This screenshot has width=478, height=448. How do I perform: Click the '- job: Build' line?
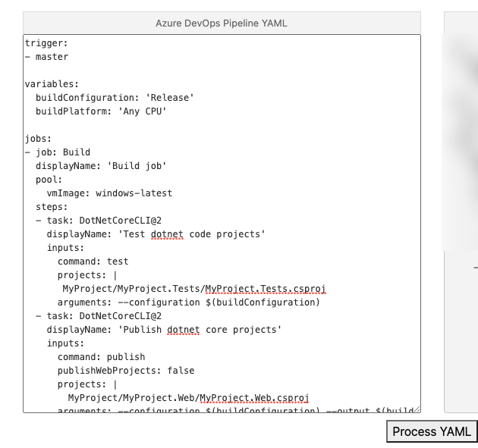click(58, 152)
